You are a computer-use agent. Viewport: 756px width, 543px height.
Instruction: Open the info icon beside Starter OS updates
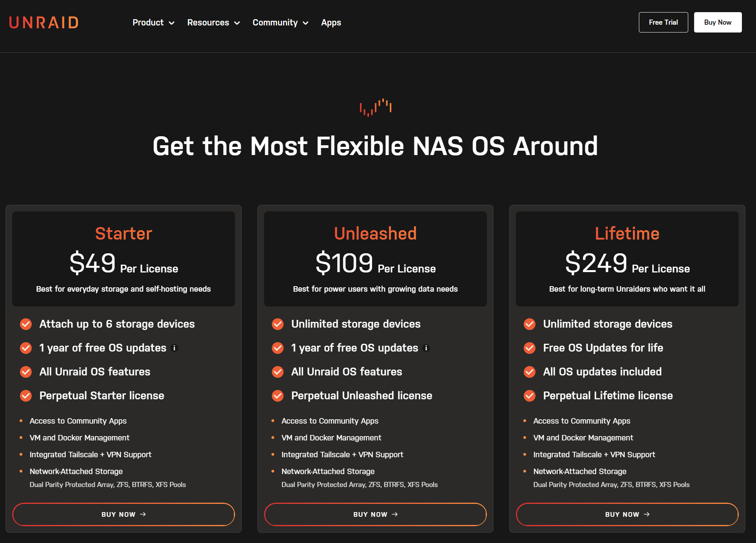pos(175,348)
